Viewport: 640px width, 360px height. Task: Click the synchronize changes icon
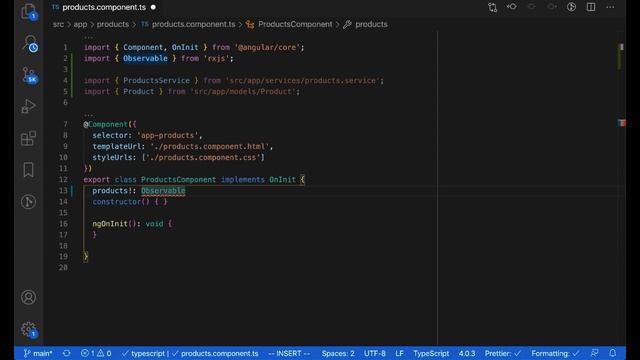click(67, 353)
